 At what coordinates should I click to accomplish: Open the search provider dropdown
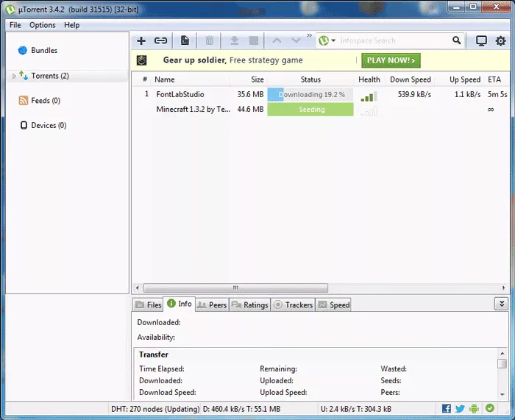click(333, 40)
